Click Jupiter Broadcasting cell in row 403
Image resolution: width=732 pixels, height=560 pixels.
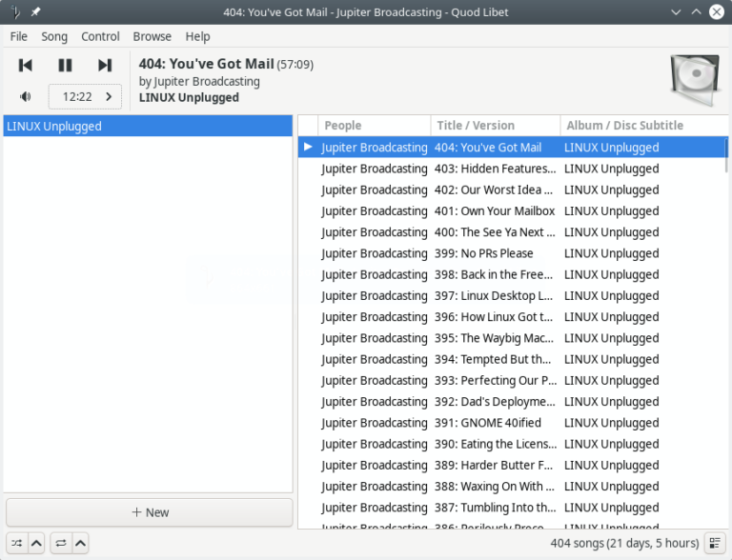click(375, 169)
